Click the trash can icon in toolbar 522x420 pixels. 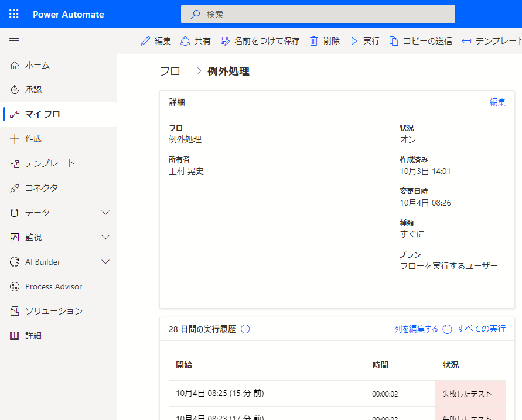tap(313, 41)
